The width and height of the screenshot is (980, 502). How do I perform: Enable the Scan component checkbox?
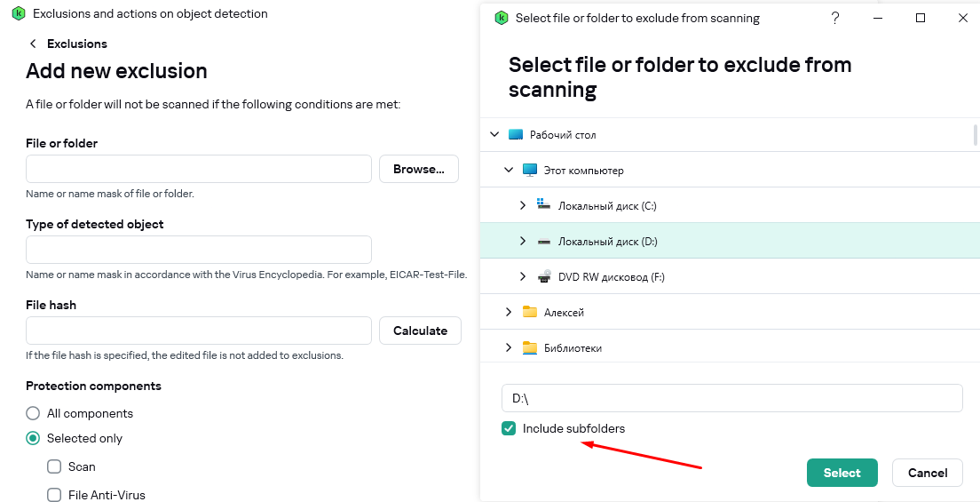tap(54, 466)
